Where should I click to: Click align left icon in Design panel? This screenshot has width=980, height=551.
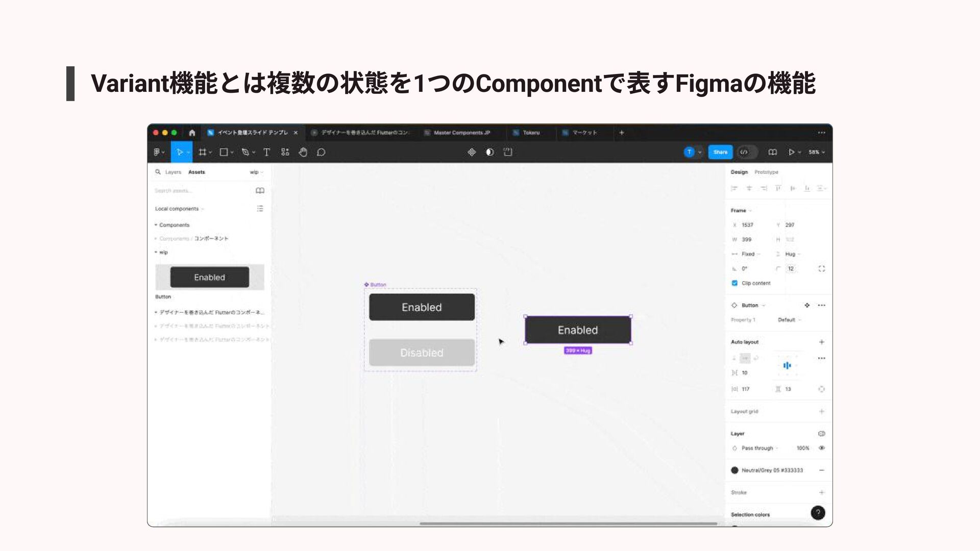tap(734, 188)
